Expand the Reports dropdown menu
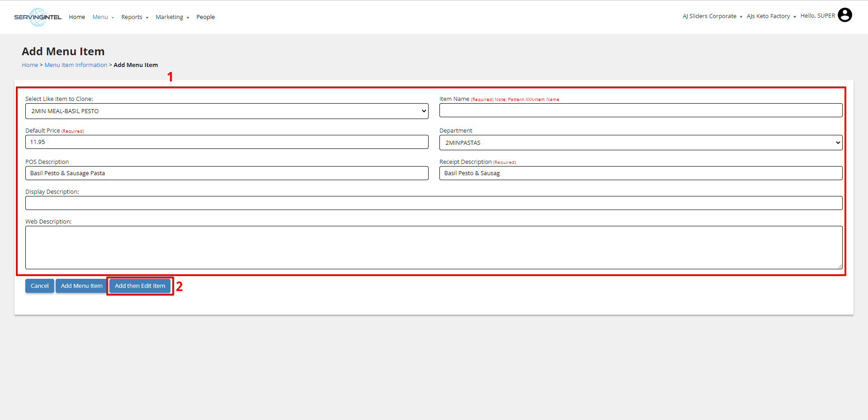 pyautogui.click(x=135, y=17)
